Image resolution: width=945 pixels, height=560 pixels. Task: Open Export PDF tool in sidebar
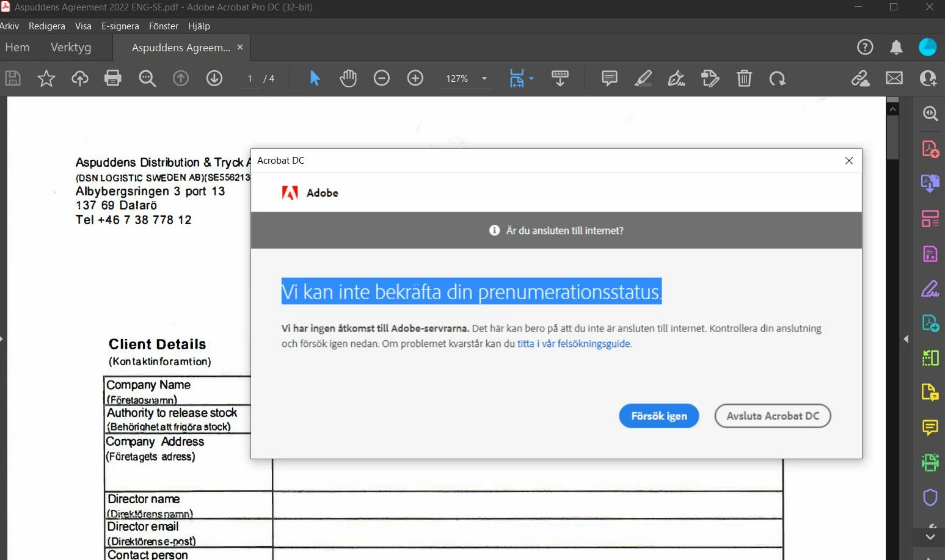(930, 183)
